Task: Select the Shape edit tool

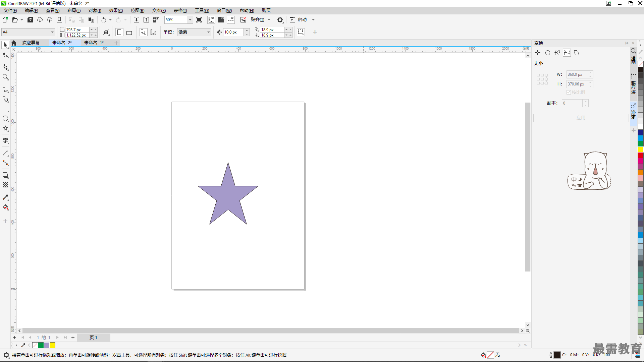Action: pyautogui.click(x=5, y=55)
